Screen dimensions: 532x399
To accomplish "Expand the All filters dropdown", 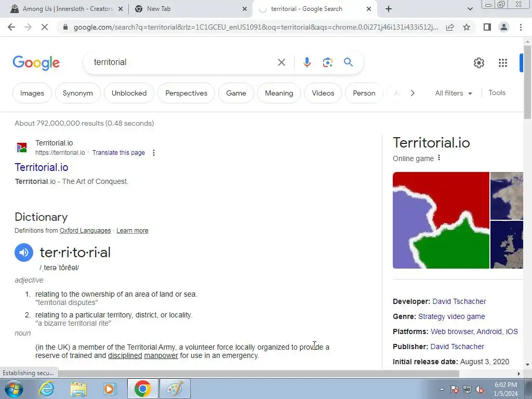I will (x=454, y=93).
